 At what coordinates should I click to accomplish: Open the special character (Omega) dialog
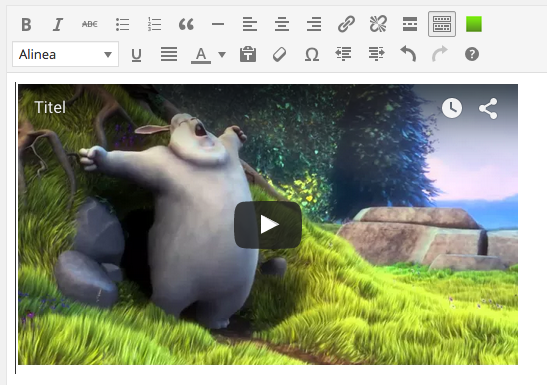(312, 54)
